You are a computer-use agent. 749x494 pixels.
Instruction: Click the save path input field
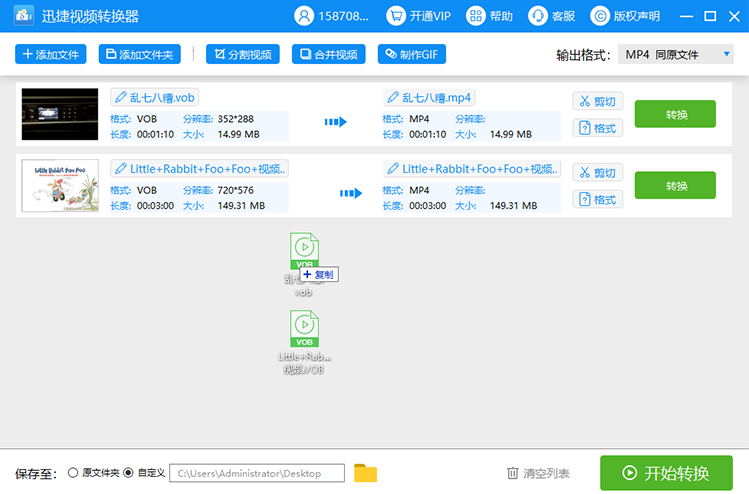click(x=258, y=473)
